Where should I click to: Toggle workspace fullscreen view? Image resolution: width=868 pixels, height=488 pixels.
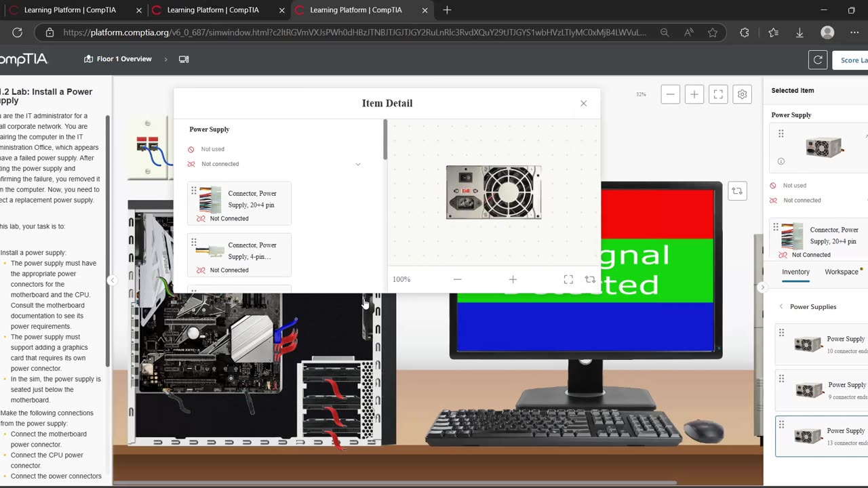point(718,95)
